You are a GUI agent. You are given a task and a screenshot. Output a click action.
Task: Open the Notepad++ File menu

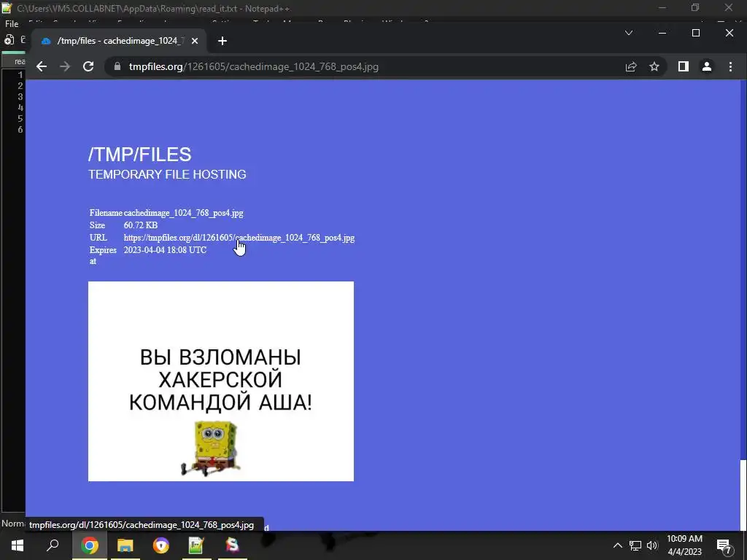(x=12, y=24)
